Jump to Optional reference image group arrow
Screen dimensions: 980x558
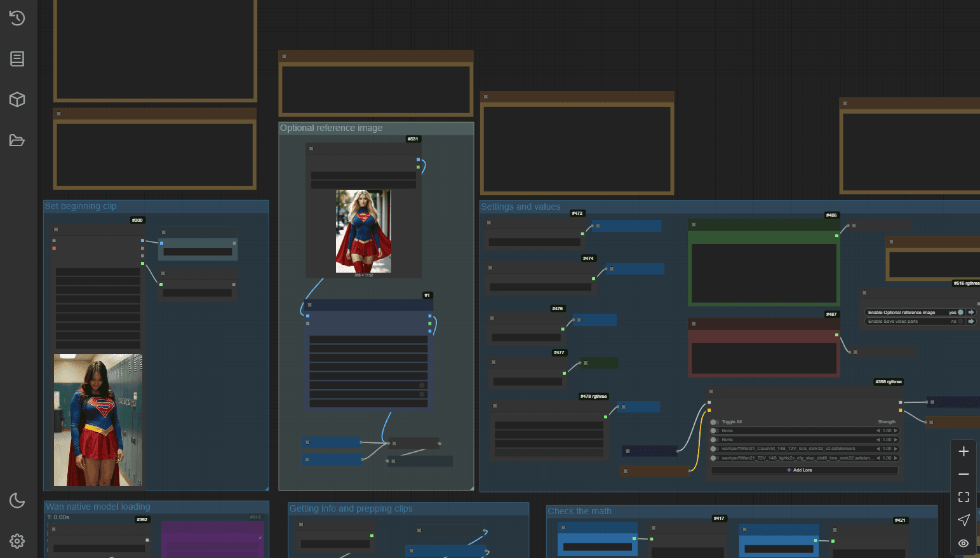(x=971, y=313)
